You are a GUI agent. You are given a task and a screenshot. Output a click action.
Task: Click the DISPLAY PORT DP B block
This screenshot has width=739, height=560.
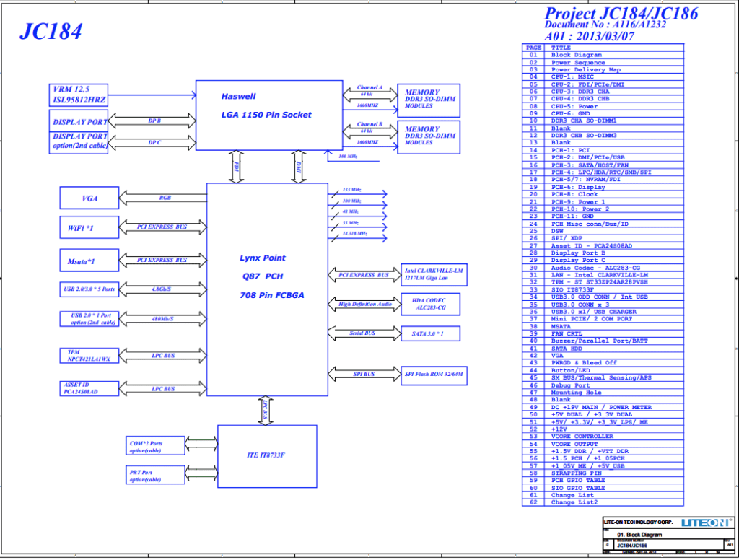[x=79, y=121]
